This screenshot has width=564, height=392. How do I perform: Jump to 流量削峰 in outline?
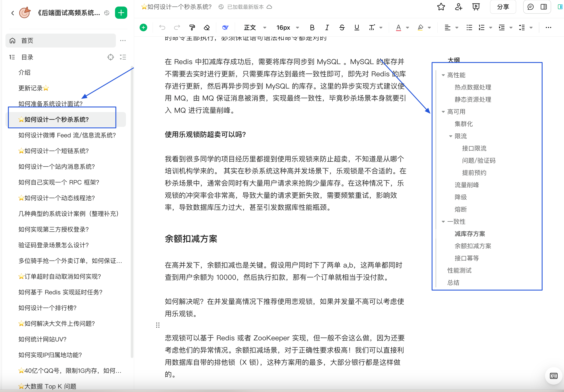(x=467, y=185)
